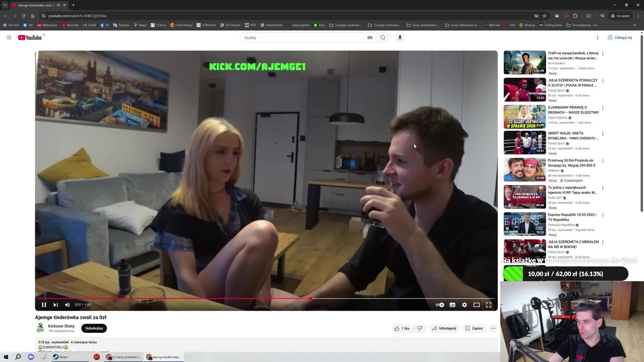This screenshot has width=644, height=362.
Task: Go to the YouTube home logo
Action: click(30, 37)
